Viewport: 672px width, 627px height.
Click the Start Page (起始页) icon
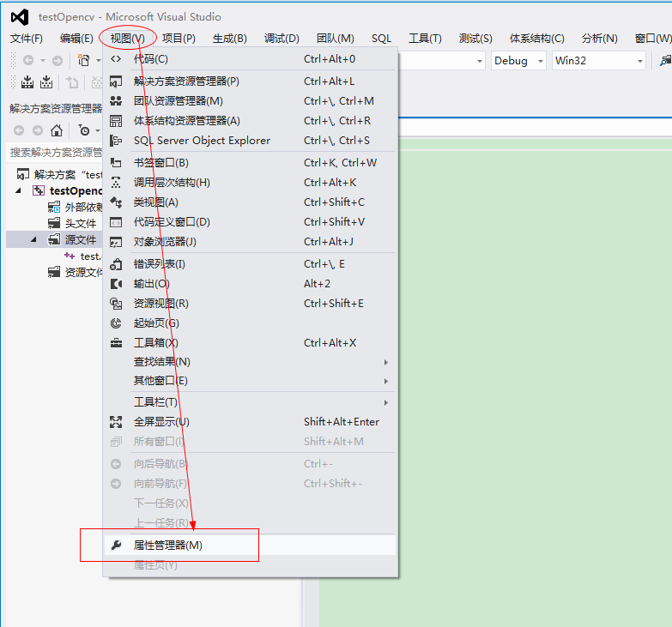tap(117, 323)
